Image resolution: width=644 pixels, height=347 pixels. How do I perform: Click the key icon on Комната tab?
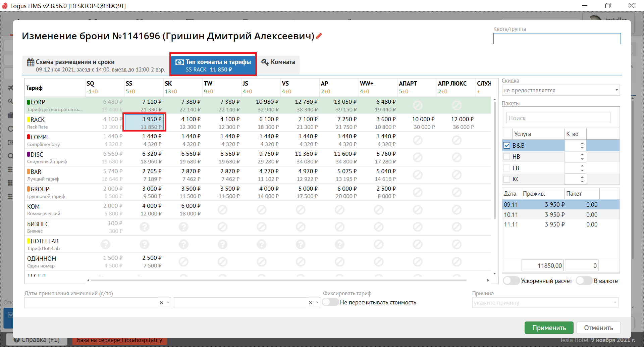[265, 62]
